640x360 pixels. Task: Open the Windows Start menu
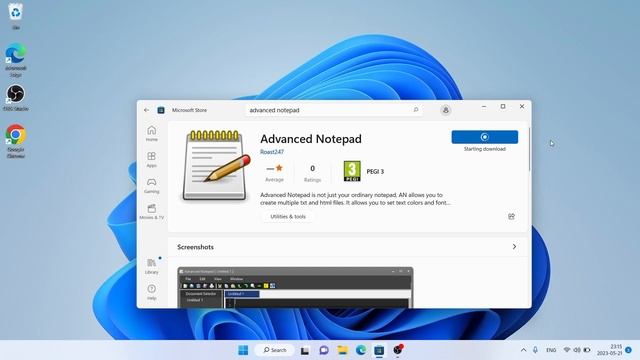click(243, 350)
